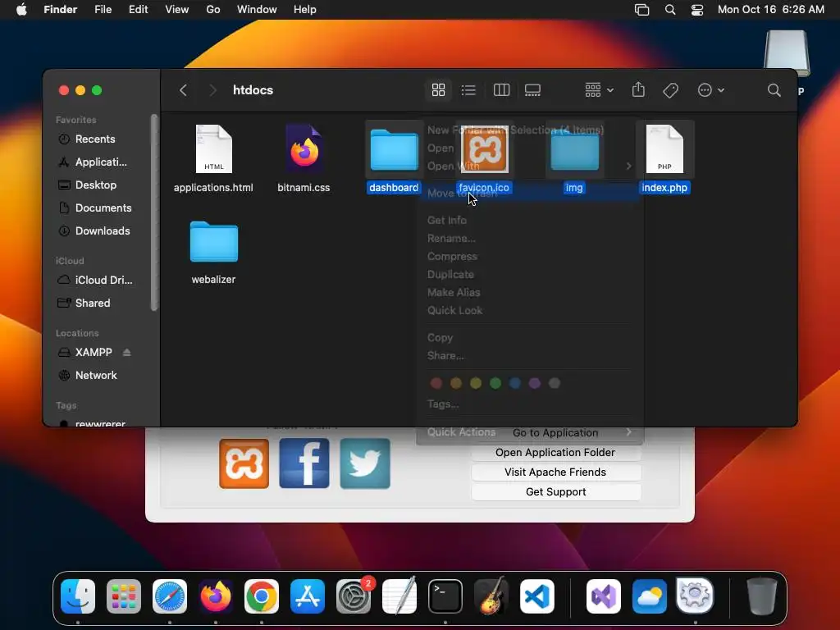The image size is (840, 630).
Task: Apply the red tag color
Action: (x=436, y=383)
